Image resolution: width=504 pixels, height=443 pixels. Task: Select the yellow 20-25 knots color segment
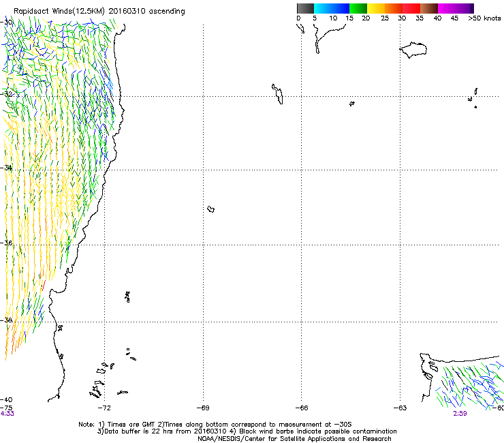(376, 8)
